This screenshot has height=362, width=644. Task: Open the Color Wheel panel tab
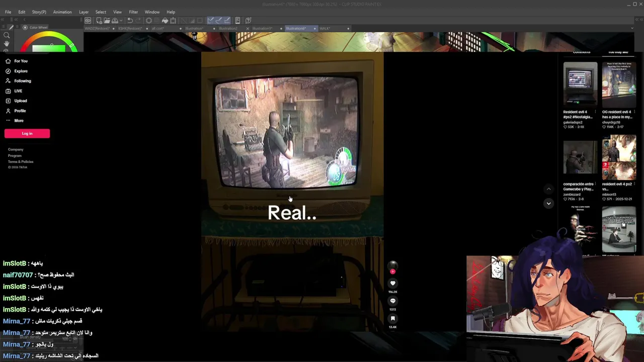[35, 28]
